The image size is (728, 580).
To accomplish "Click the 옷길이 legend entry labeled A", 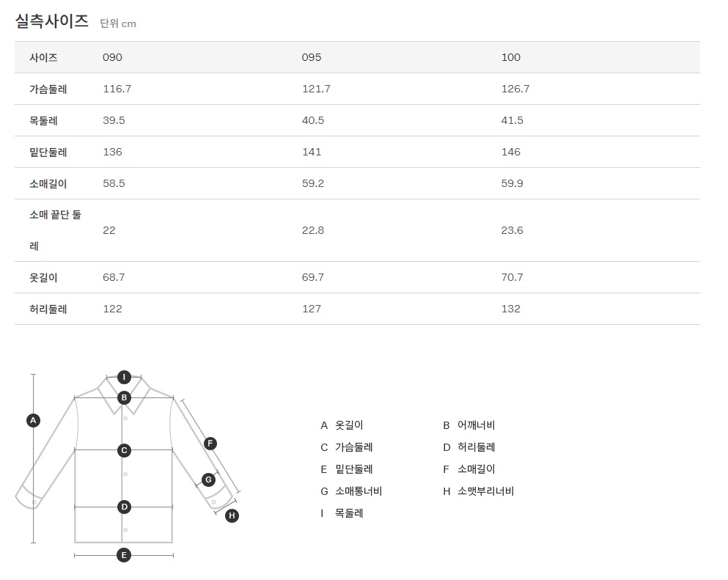I will click(x=348, y=425).
